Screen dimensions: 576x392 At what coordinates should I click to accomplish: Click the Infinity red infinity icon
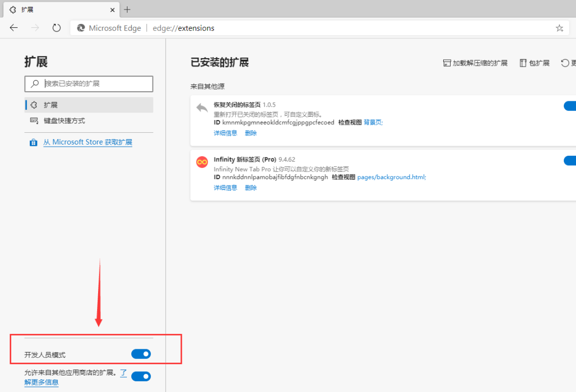tap(202, 162)
